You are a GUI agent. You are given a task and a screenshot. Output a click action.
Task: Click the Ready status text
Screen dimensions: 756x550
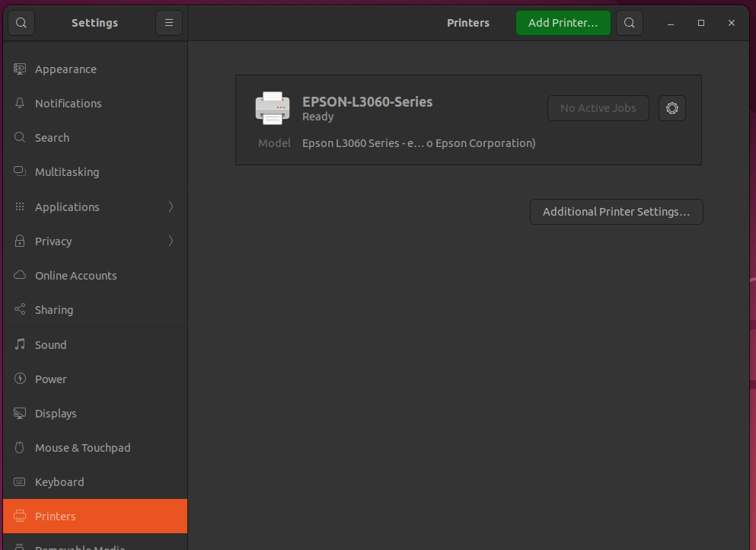(317, 117)
